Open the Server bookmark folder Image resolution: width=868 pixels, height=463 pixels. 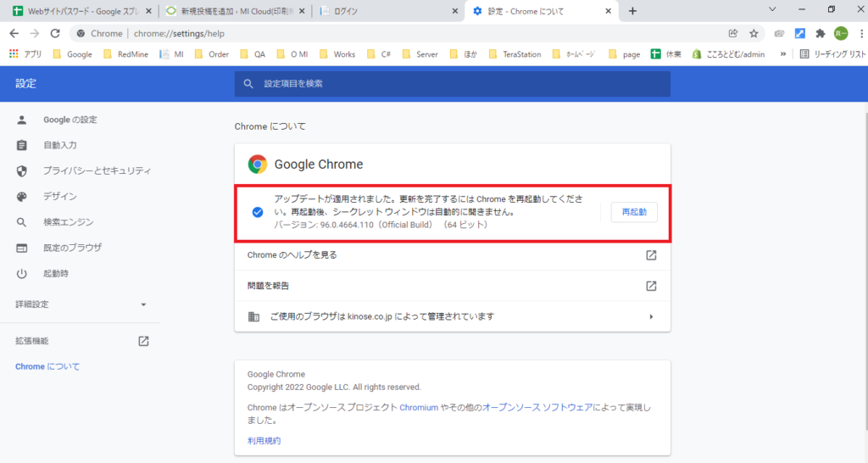[420, 53]
